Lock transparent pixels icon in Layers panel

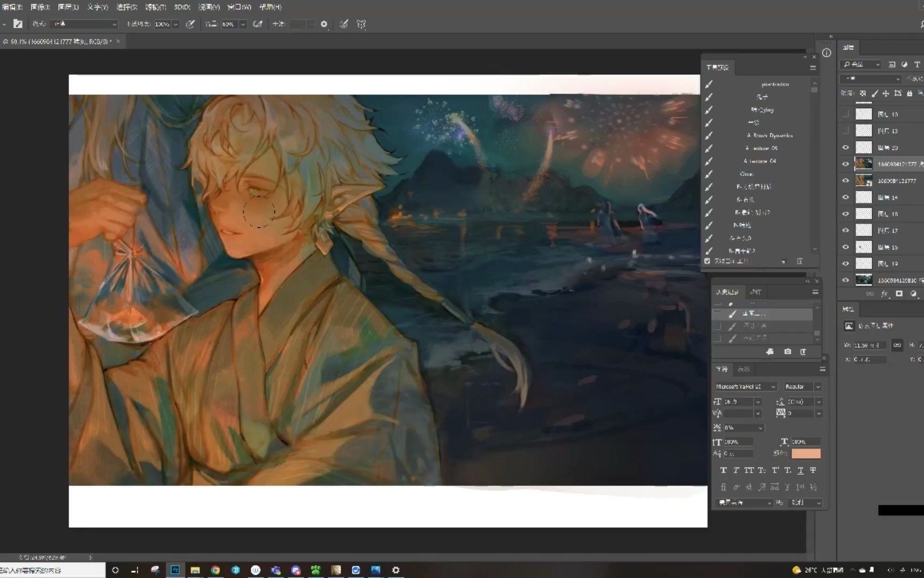pos(863,93)
